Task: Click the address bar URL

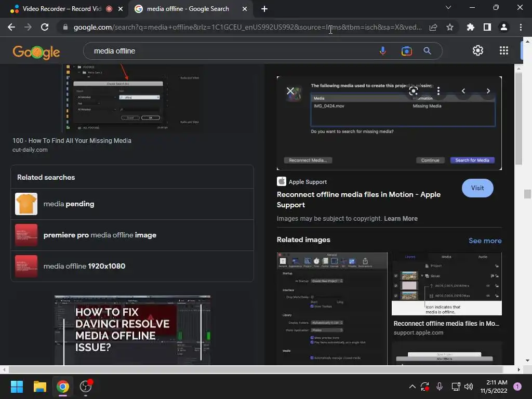Action: coord(248,27)
